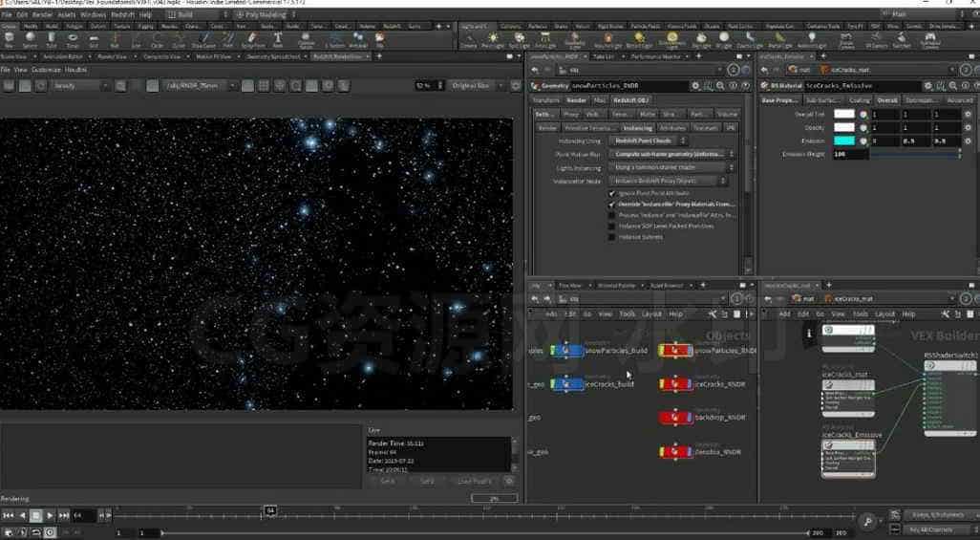Viewport: 980px width, 540px height.
Task: Enable Instance Subnets checkbox
Action: (x=612, y=237)
